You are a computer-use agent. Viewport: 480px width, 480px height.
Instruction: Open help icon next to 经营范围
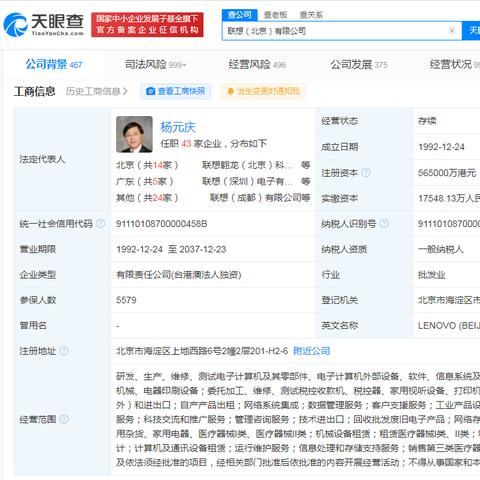click(x=64, y=419)
